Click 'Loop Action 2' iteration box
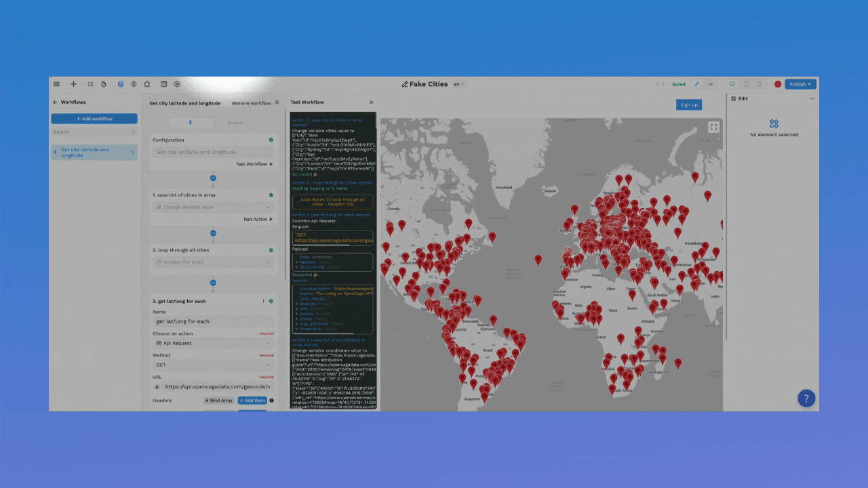The height and width of the screenshot is (488, 868). (x=333, y=202)
